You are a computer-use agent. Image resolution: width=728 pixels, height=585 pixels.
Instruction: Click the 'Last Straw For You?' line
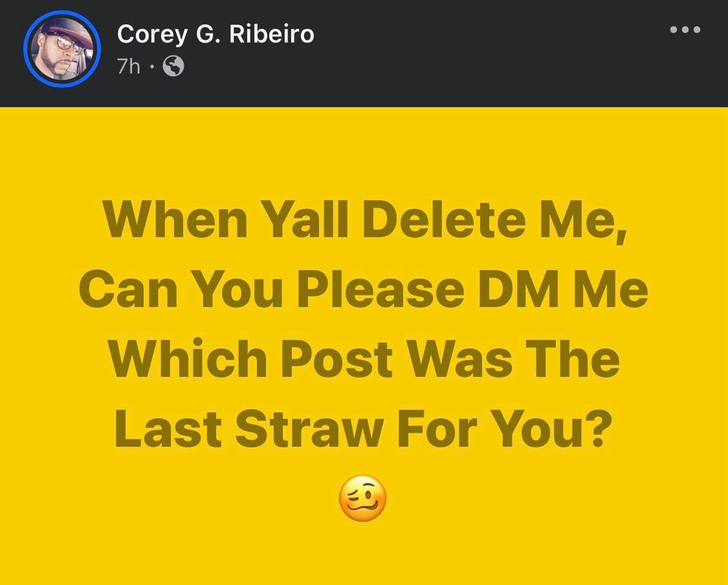pyautogui.click(x=362, y=429)
